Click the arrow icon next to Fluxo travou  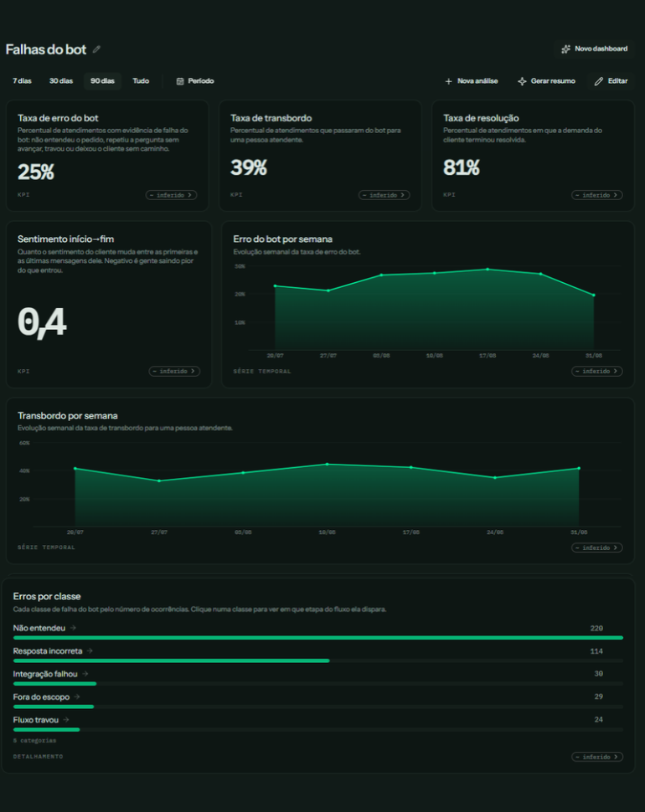tap(66, 720)
